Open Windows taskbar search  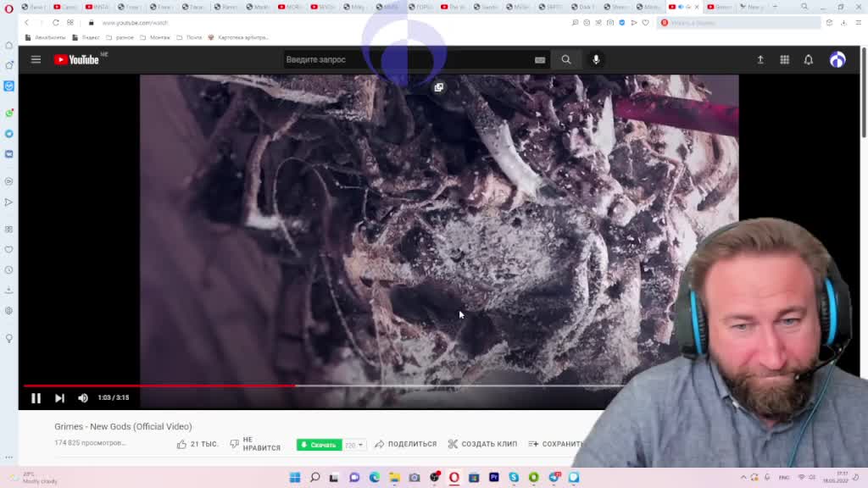coord(315,478)
